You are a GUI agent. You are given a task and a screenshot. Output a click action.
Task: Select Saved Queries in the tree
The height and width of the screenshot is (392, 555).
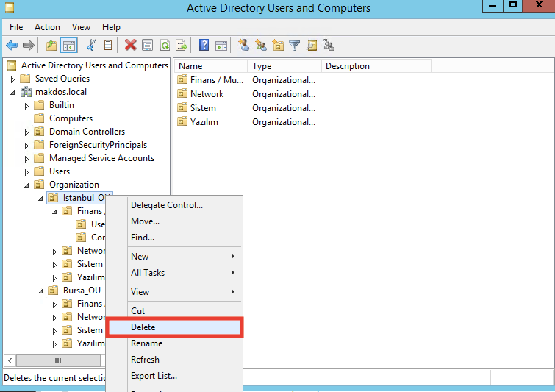[62, 79]
